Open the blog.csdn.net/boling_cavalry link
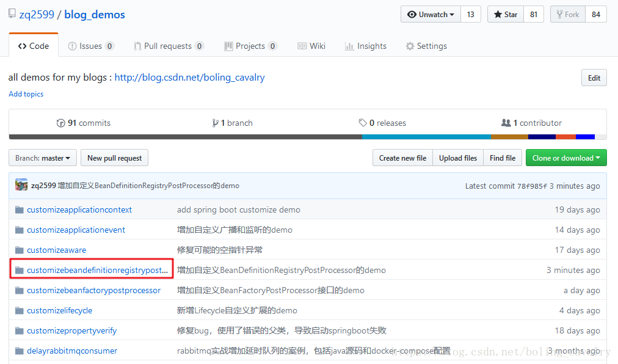The width and height of the screenshot is (618, 364). click(189, 78)
